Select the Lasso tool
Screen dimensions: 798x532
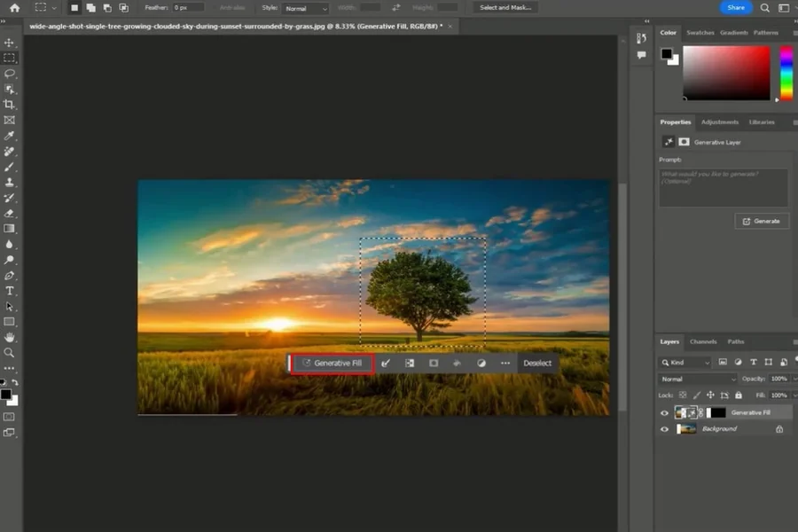click(x=11, y=72)
